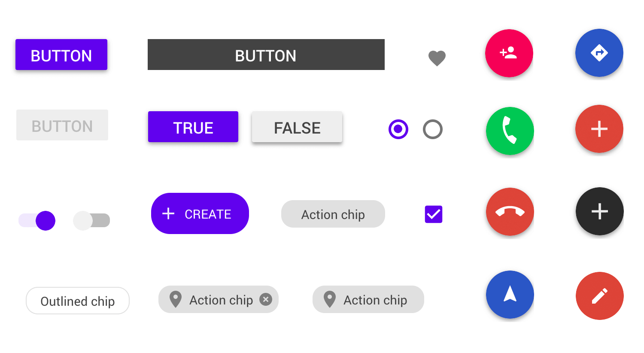
Task: Click the red plus floating action button
Action: [x=599, y=129]
